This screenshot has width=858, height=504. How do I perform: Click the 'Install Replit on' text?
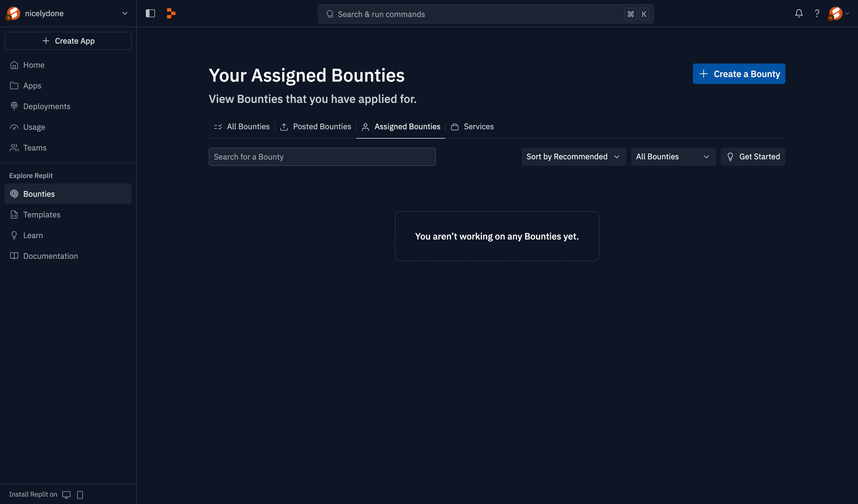[33, 494]
